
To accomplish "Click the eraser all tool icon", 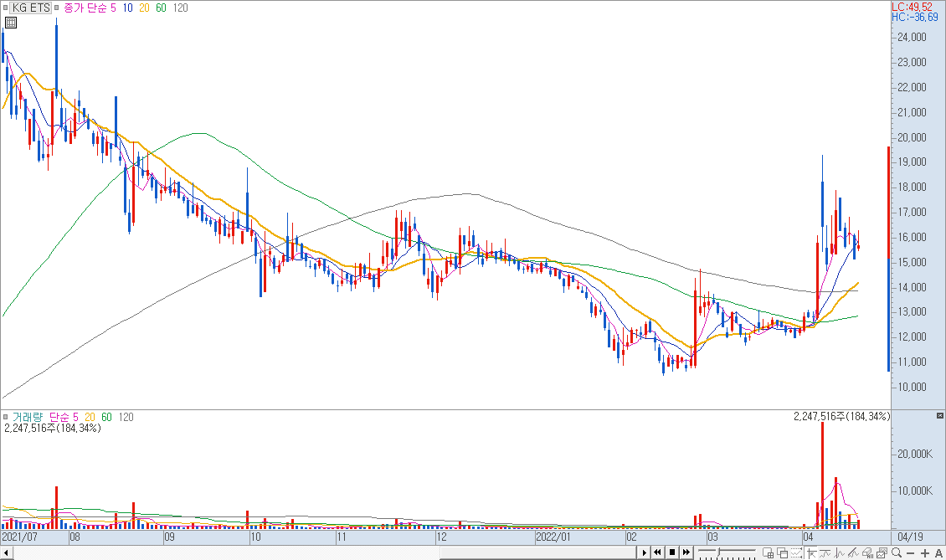I will tap(867, 552).
